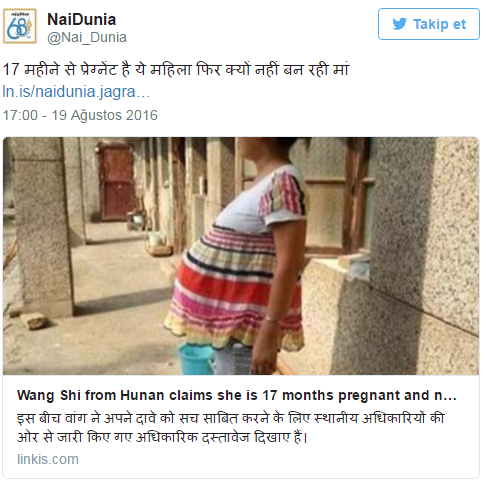Open the 17:00 - 19 Ağustos 2016 timestamp

tap(80, 115)
